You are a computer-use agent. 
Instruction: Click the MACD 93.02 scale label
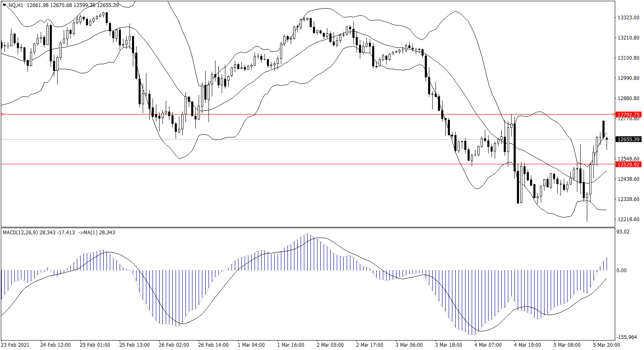[x=623, y=232]
